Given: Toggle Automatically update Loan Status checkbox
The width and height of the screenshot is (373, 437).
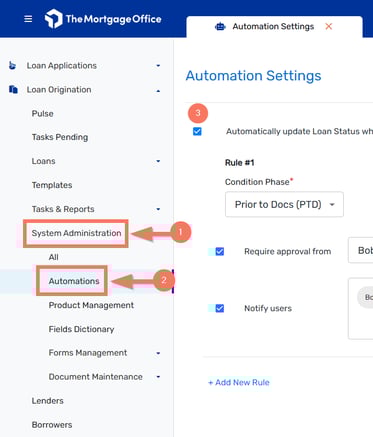Looking at the screenshot, I should pyautogui.click(x=197, y=131).
